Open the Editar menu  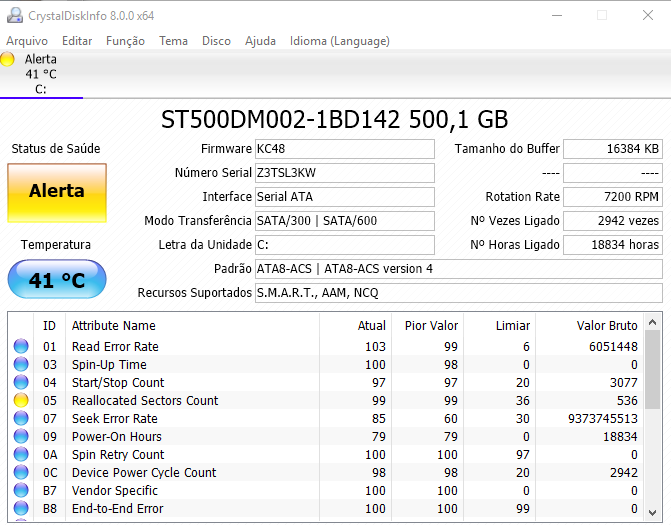[77, 41]
